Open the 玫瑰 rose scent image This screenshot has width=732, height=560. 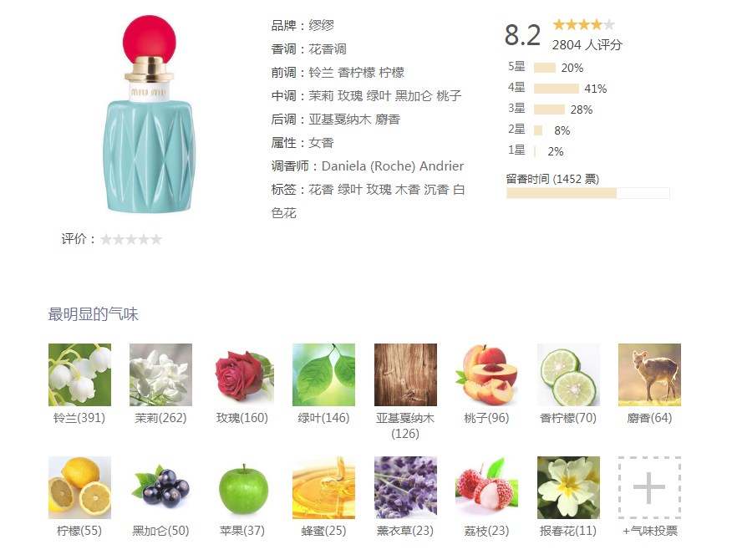point(242,374)
